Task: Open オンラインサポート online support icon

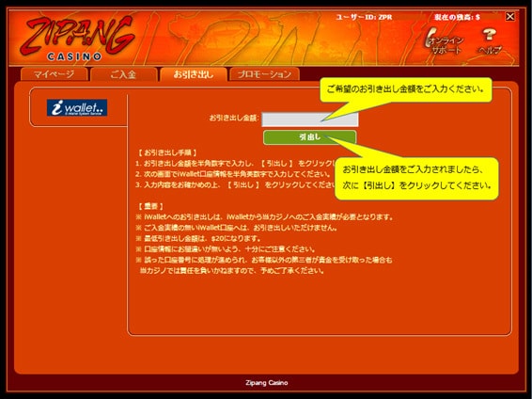Action: point(445,41)
